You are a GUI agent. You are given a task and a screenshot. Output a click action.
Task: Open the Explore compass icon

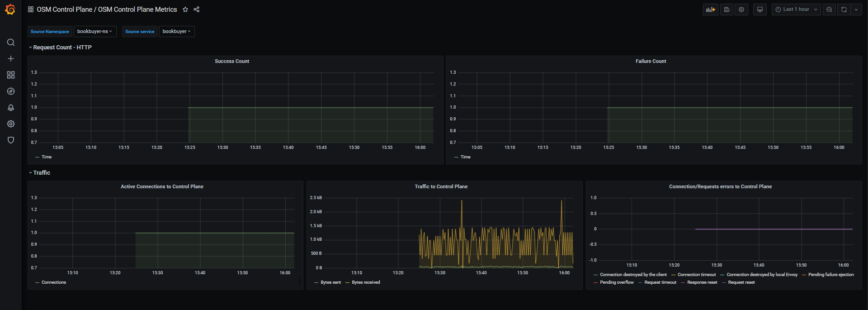point(11,91)
